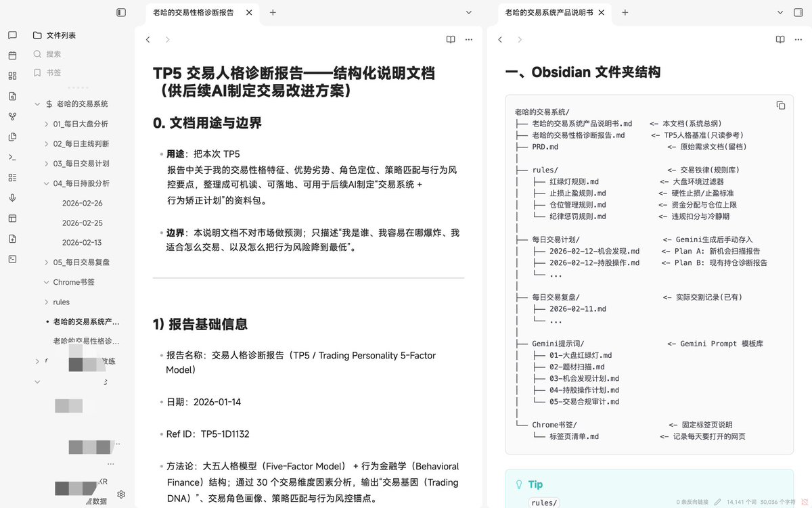The height and width of the screenshot is (508, 812).
Task: Select 老哈的交易性格诊… note in file tree
Action: pyautogui.click(x=87, y=341)
